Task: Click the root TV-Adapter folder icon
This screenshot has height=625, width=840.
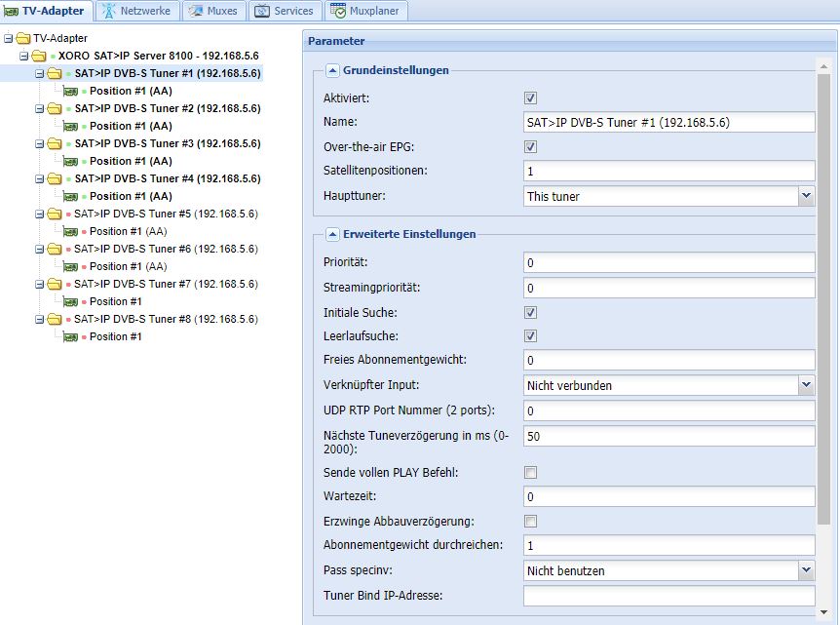Action: (x=23, y=38)
